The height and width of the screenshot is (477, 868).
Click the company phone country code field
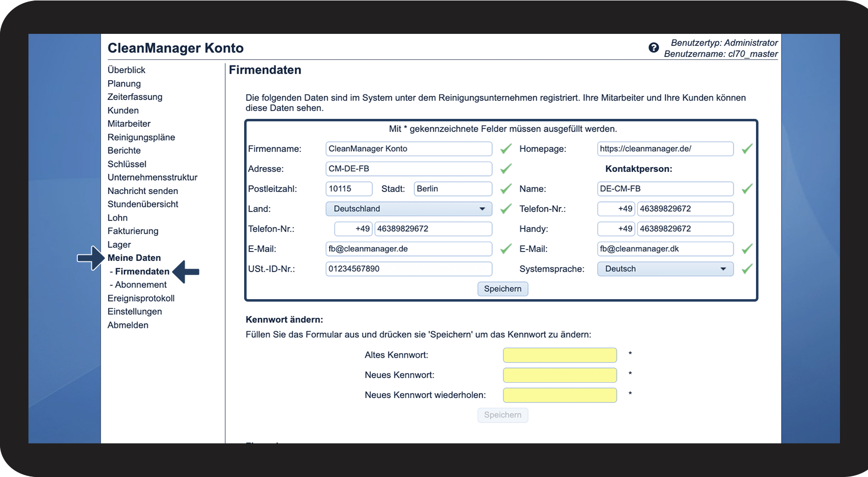coord(354,229)
